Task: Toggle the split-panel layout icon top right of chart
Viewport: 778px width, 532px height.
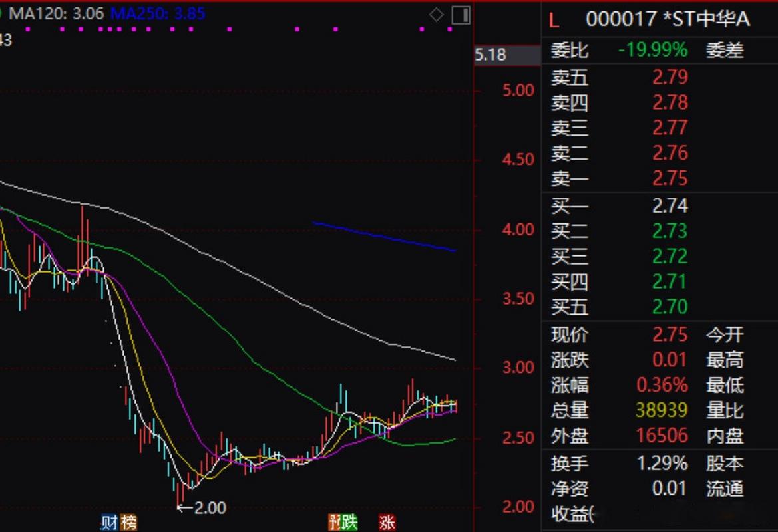Action: tap(461, 15)
